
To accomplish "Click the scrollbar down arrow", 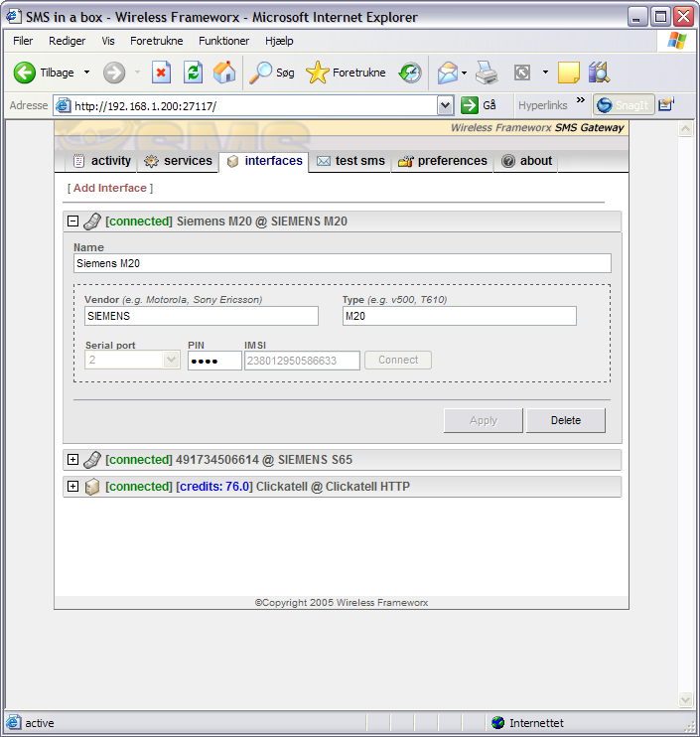I will pyautogui.click(x=685, y=700).
